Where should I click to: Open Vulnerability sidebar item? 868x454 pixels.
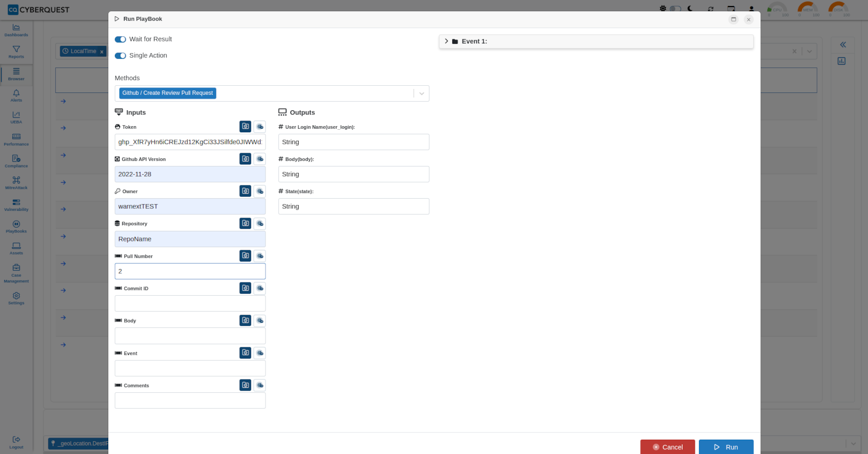16,205
